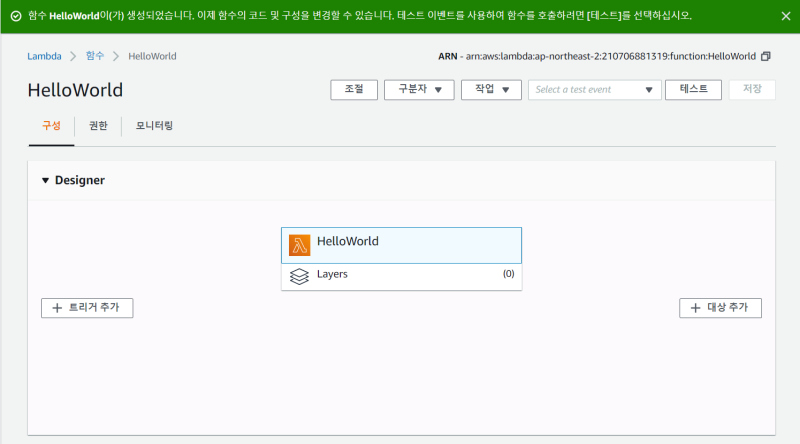
Task: Click the Layers count (0)
Action: pos(509,274)
